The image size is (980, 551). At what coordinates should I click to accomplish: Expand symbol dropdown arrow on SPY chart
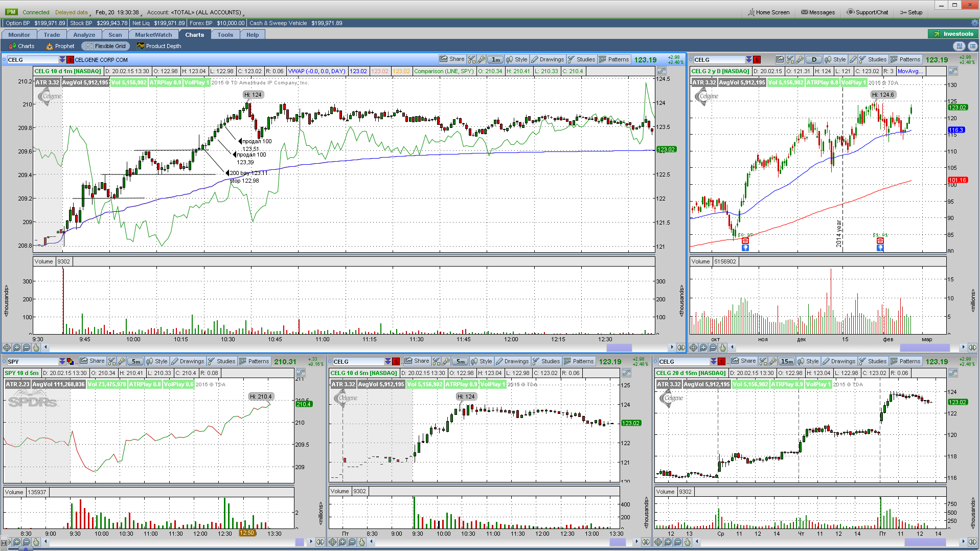tap(62, 361)
